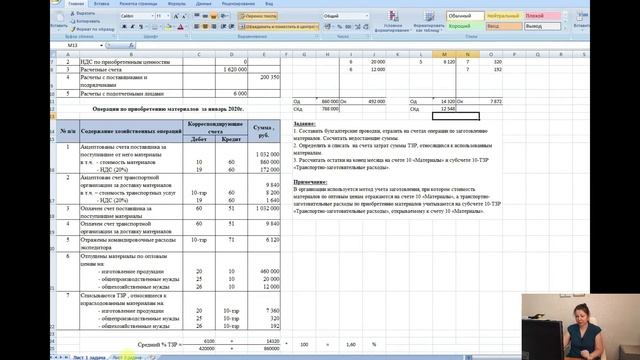Apply the Вывод cell style

(x=542, y=26)
